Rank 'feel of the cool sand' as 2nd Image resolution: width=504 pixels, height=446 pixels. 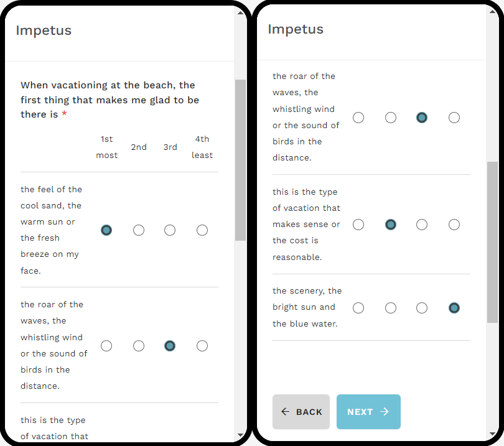(139, 230)
